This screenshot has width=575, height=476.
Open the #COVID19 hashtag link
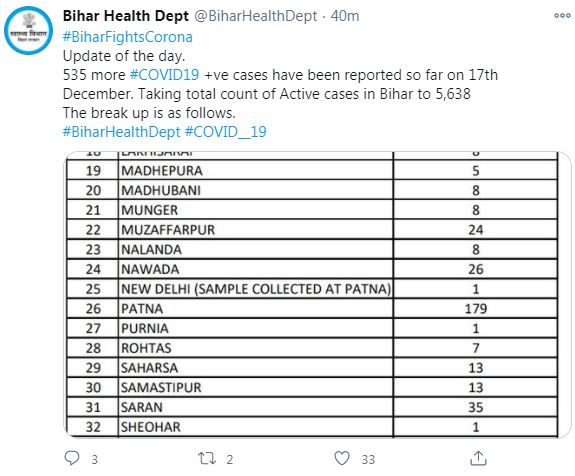coord(164,75)
